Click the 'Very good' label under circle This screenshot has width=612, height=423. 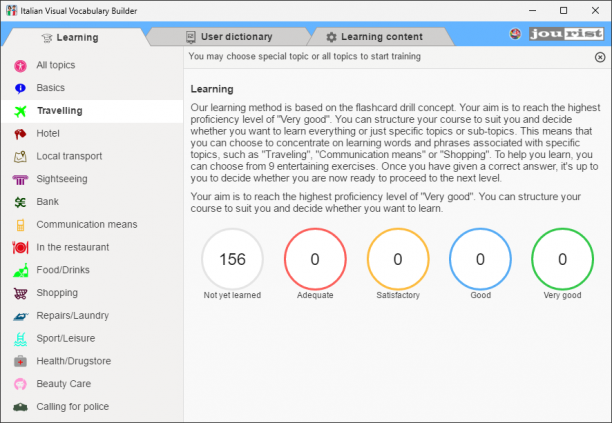[x=562, y=295]
